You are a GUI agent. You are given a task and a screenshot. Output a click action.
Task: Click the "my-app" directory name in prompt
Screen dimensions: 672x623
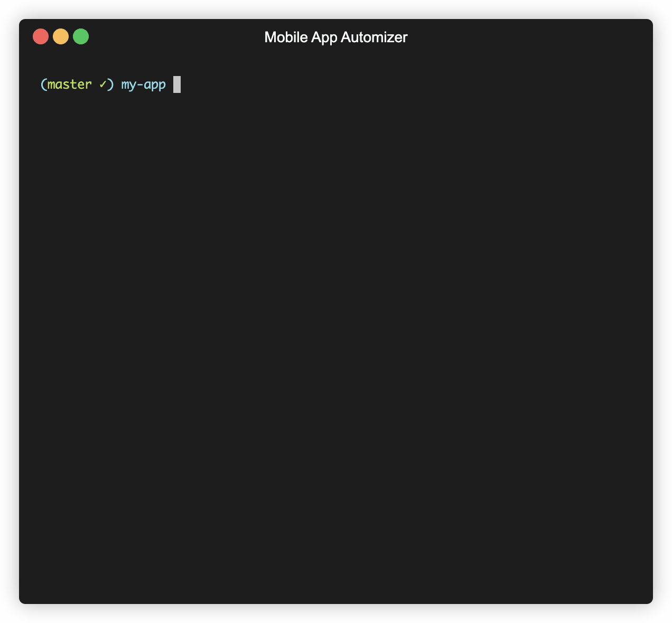pos(144,85)
